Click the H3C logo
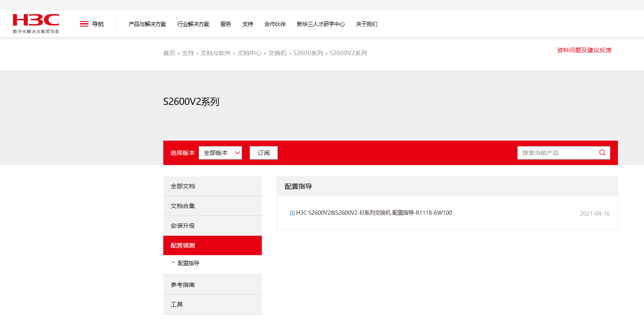Image resolution: width=644 pixels, height=320 pixels. (x=36, y=24)
